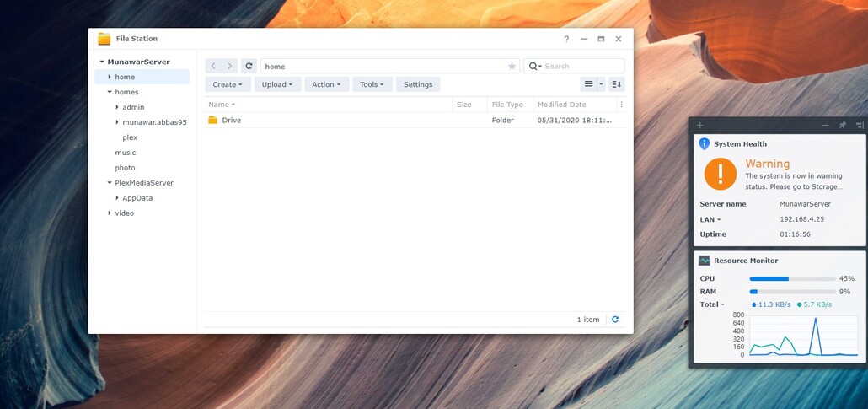Click the refresh icon beside path bar
This screenshot has height=409, width=868.
pos(249,66)
